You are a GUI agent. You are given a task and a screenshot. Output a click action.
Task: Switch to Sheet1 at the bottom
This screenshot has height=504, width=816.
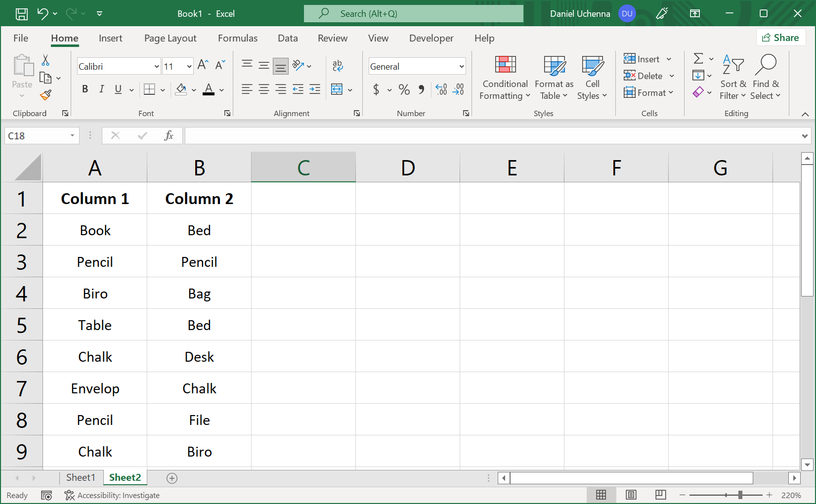pyautogui.click(x=81, y=477)
